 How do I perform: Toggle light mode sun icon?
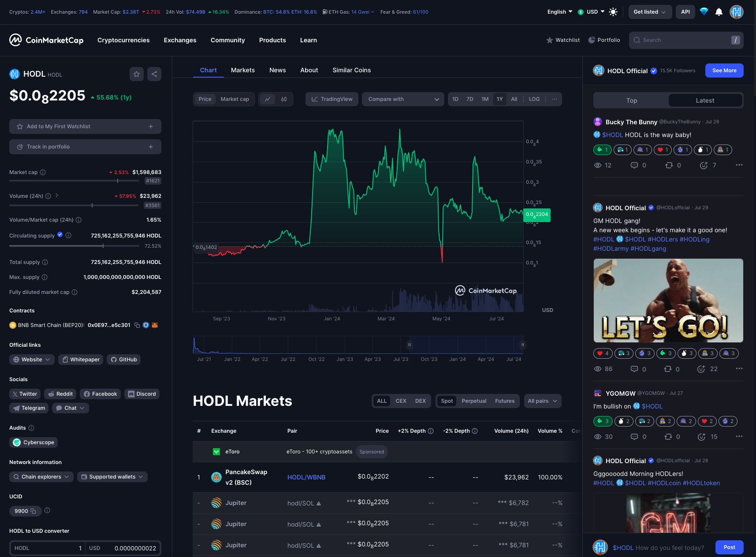tap(613, 12)
